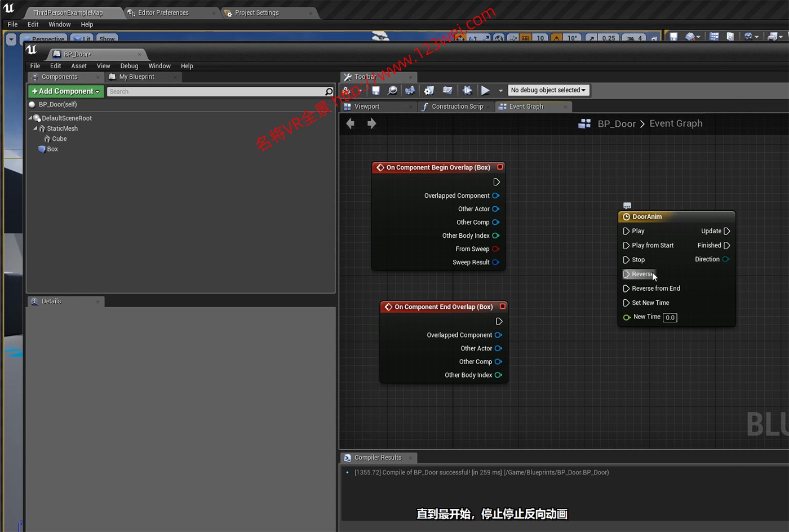789x532 pixels.
Task: Open the Add Component dropdown
Action: point(66,91)
